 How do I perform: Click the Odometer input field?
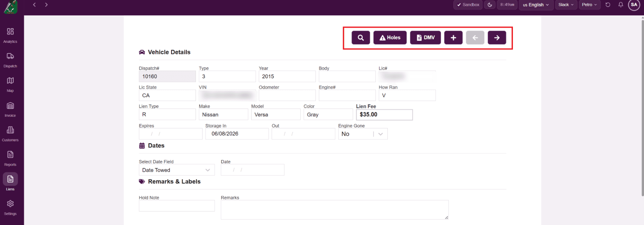click(x=287, y=95)
